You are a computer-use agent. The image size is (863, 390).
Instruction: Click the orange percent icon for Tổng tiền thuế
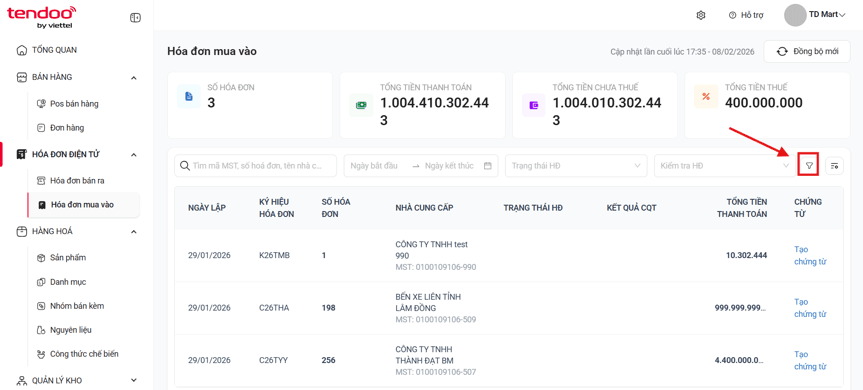tap(706, 96)
